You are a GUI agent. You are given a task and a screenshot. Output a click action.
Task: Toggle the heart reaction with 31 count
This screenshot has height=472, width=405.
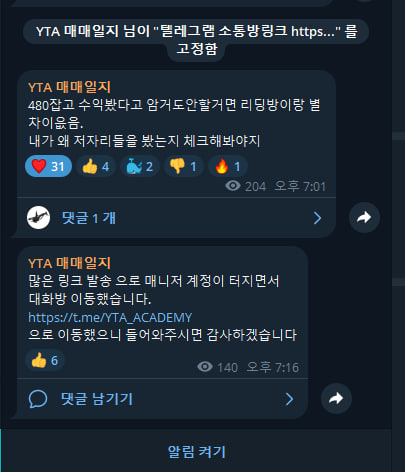tap(48, 166)
